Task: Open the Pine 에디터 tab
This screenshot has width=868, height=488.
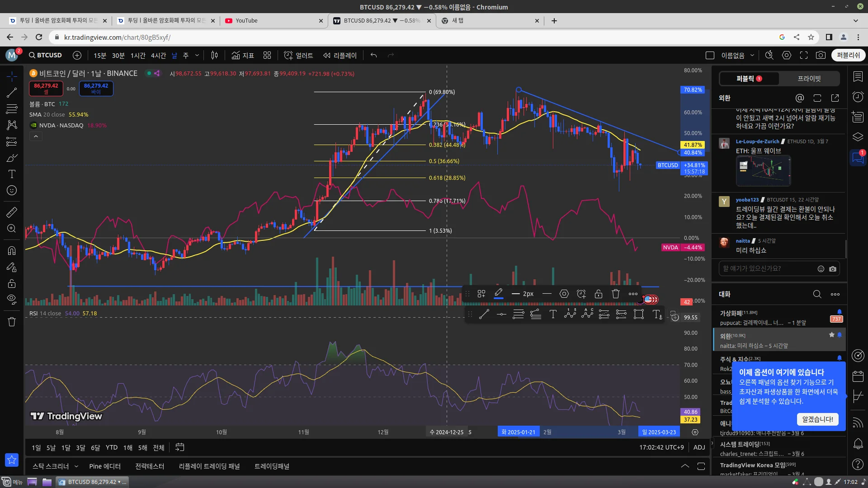Action: 105,466
